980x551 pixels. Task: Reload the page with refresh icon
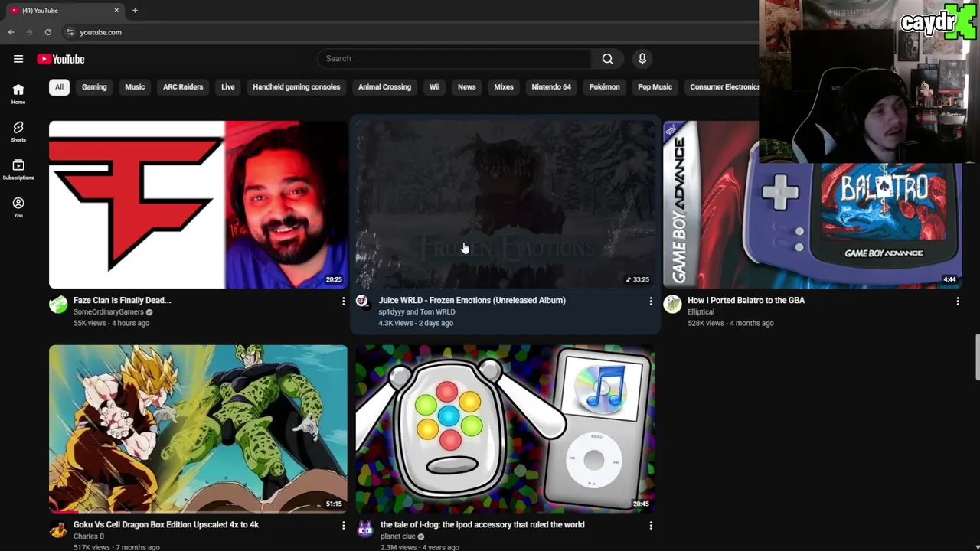pyautogui.click(x=48, y=32)
